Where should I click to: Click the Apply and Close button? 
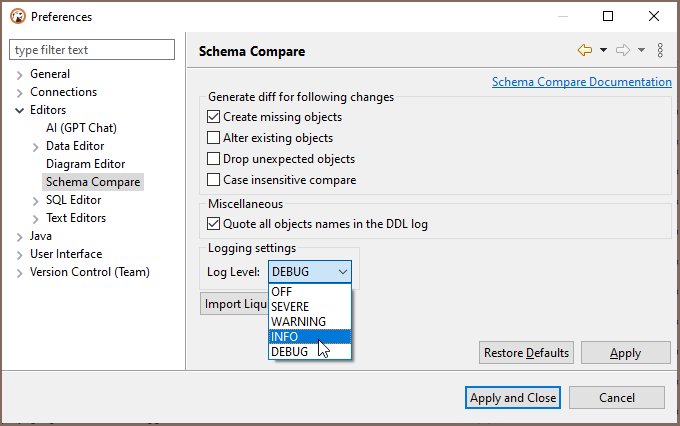tap(513, 398)
